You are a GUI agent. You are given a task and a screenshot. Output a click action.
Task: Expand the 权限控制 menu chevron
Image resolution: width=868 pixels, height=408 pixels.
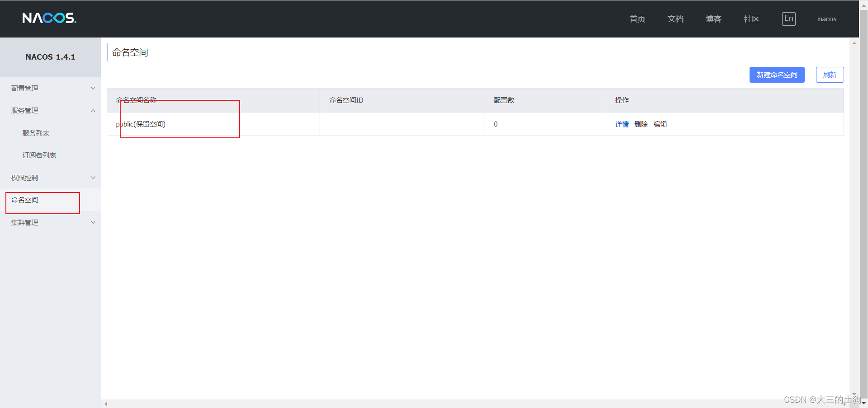93,178
